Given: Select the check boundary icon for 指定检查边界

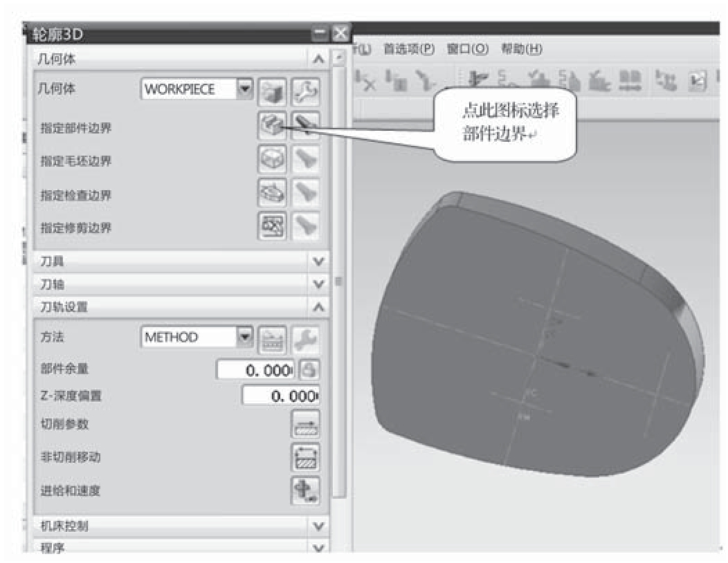Looking at the screenshot, I should (273, 192).
